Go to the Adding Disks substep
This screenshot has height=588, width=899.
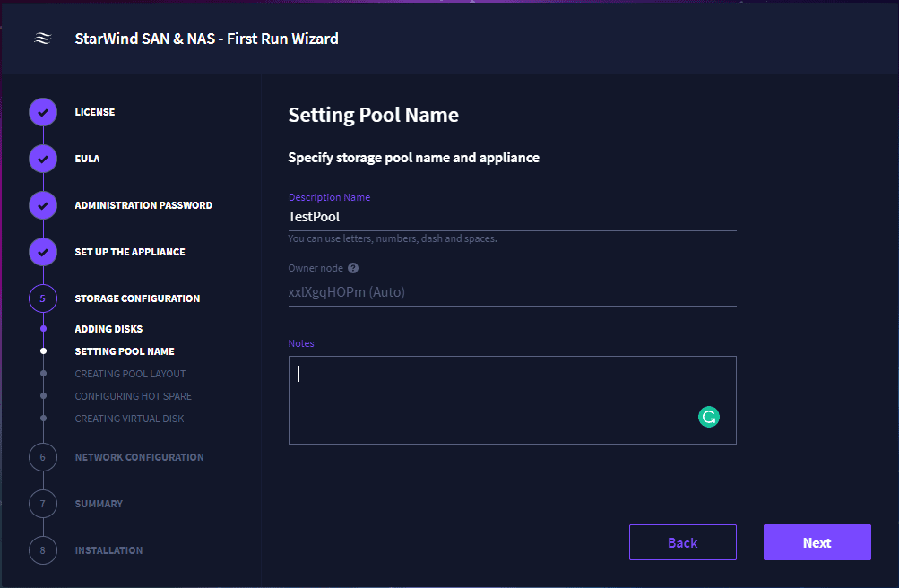[108, 329]
